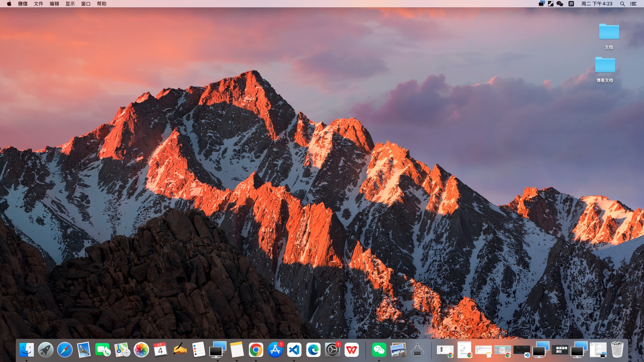Open Launchpad rocket icon in dock
Viewport: 644px width, 362px height.
(46, 350)
